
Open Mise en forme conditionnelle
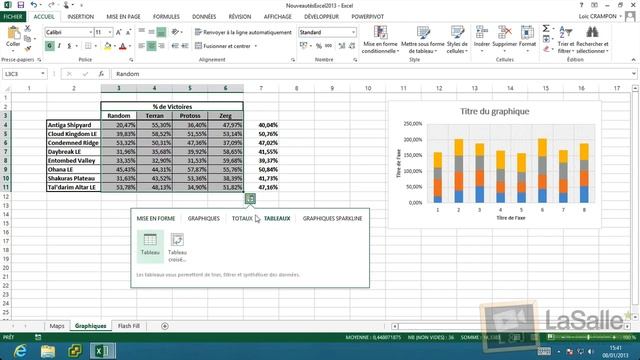point(380,40)
